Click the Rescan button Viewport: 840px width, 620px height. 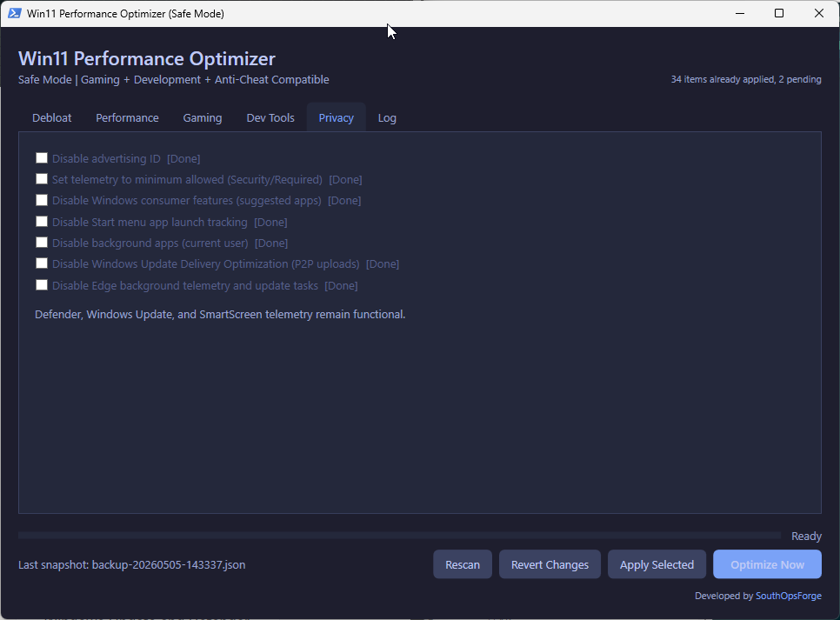coord(463,564)
